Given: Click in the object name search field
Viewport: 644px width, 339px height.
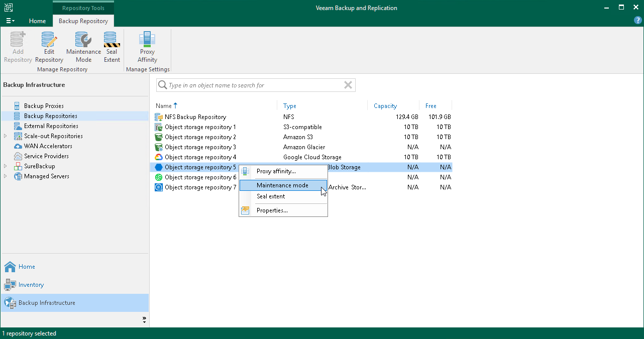Looking at the screenshot, I should pyautogui.click(x=255, y=85).
